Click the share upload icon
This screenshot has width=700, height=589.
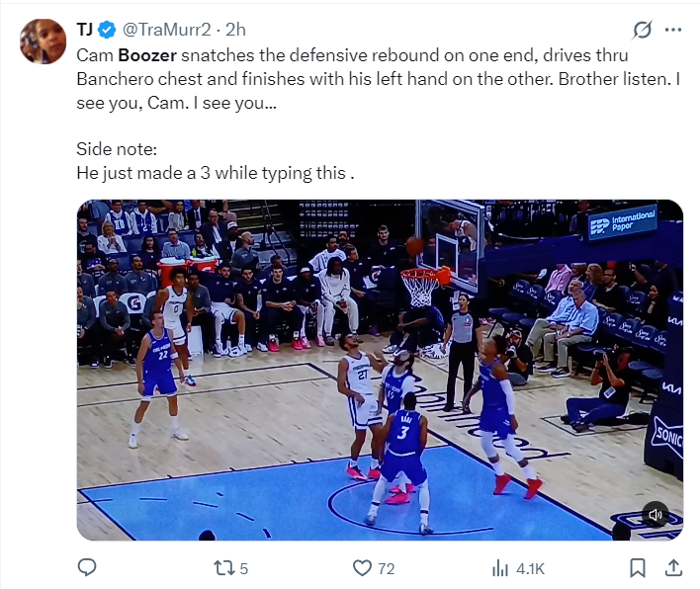click(673, 568)
